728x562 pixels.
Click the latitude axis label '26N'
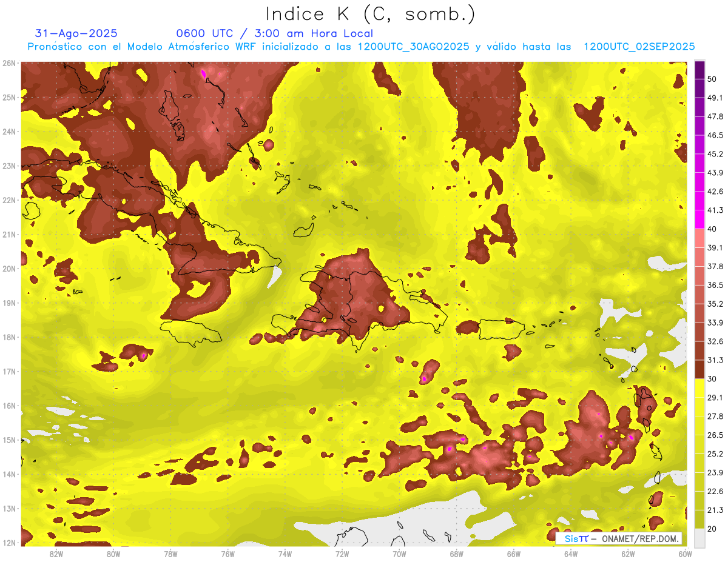pos(9,63)
